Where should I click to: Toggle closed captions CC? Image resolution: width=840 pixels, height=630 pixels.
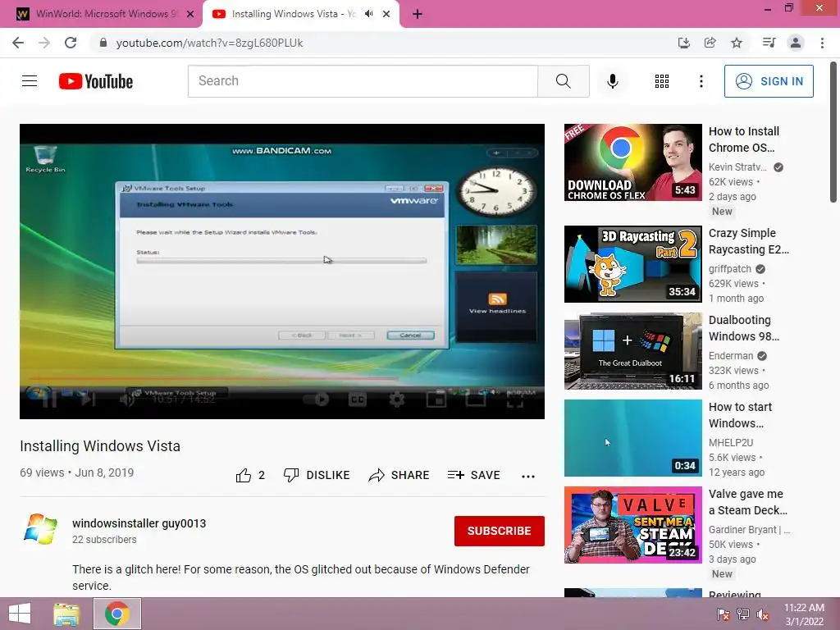point(358,399)
